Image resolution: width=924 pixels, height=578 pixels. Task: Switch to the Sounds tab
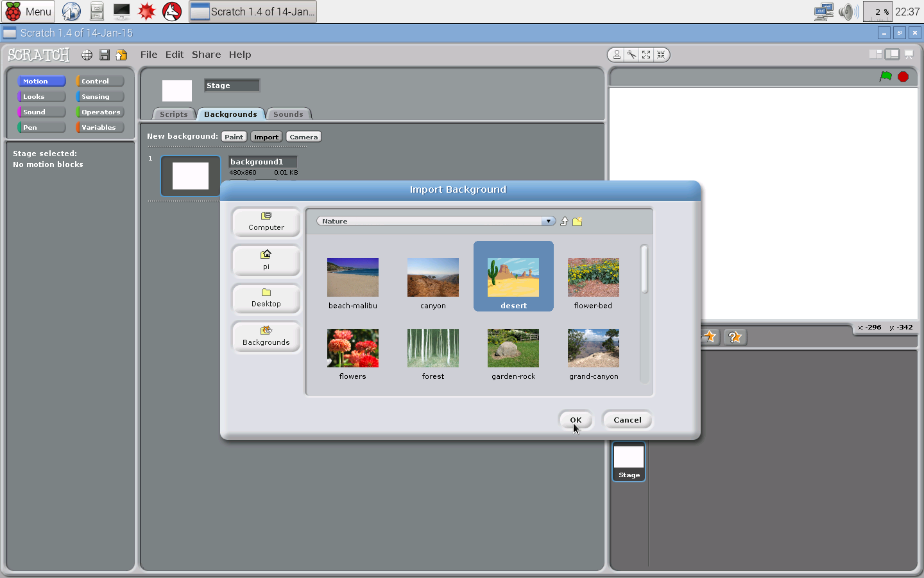pos(288,114)
